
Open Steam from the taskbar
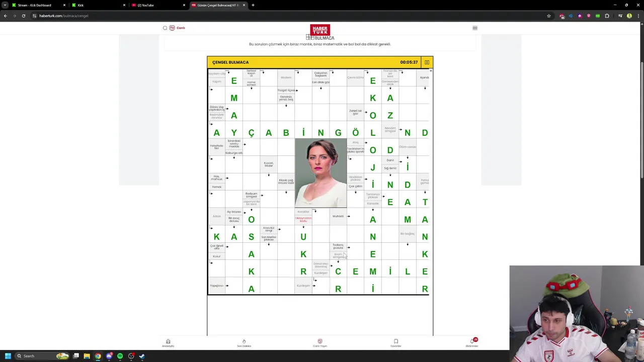click(142, 356)
